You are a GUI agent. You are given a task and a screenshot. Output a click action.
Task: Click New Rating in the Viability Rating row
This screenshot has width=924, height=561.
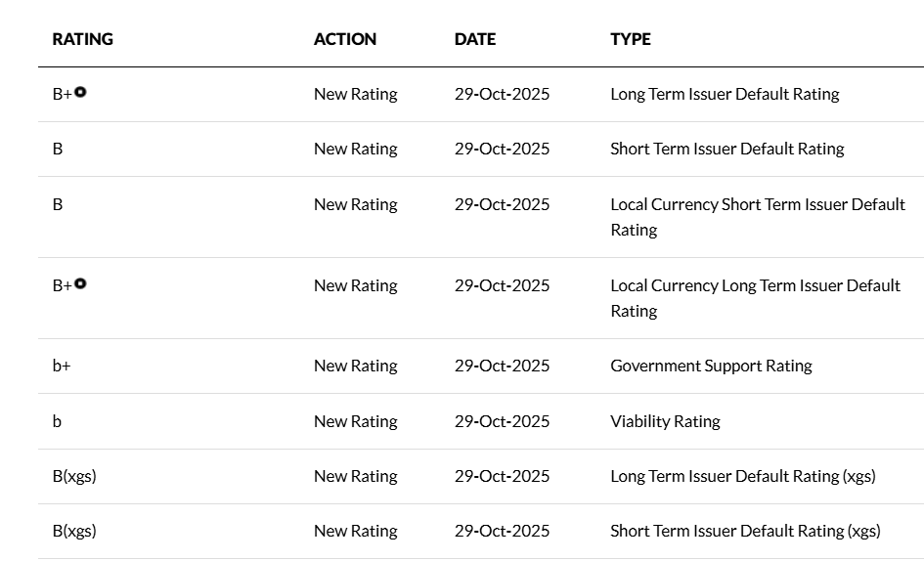click(355, 421)
